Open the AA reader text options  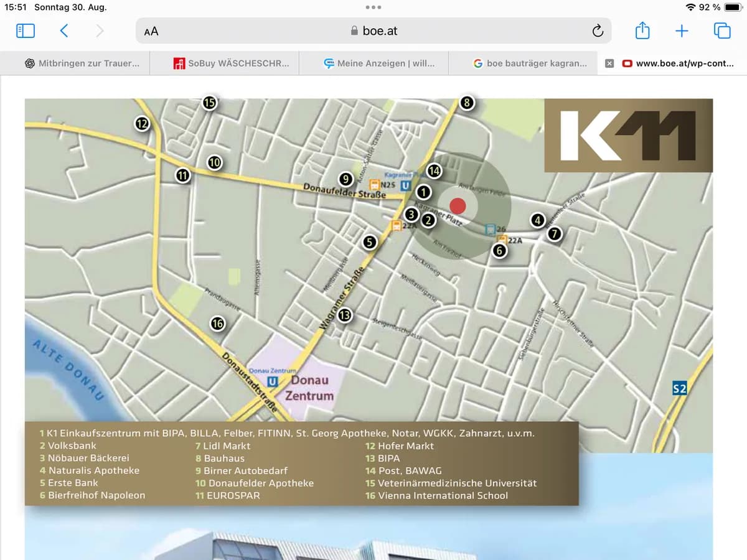point(151,31)
